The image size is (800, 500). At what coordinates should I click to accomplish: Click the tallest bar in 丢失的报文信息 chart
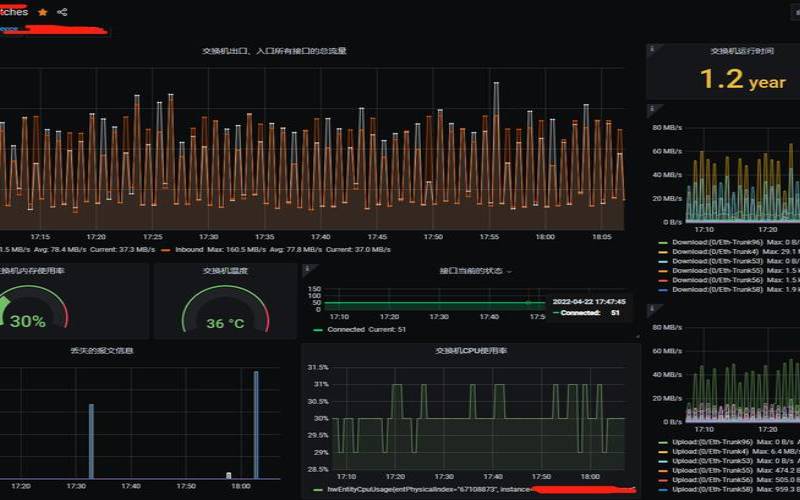tap(256, 425)
